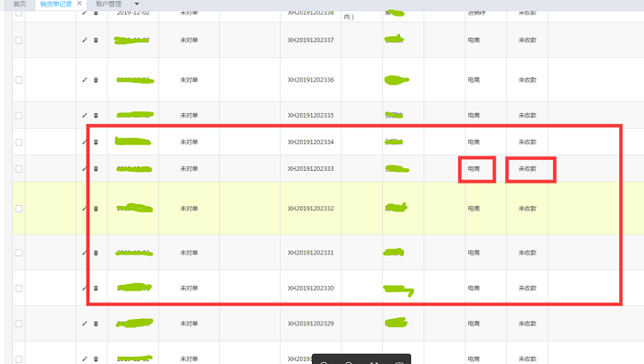Delete order XH20191202330 with the trash icon
The width and height of the screenshot is (644, 364).
96,288
